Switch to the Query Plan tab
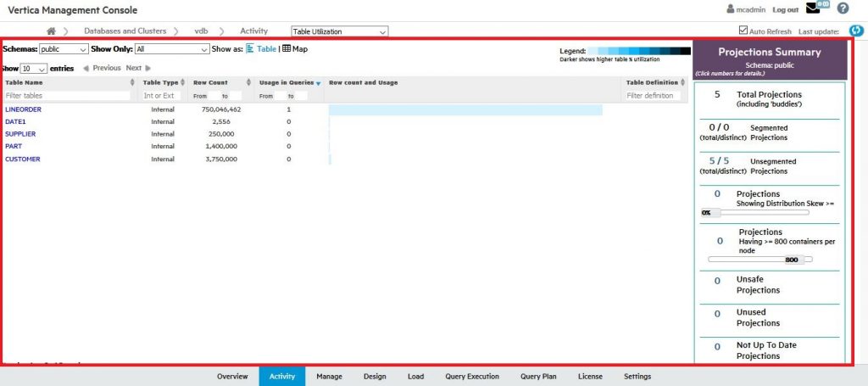 [538, 376]
